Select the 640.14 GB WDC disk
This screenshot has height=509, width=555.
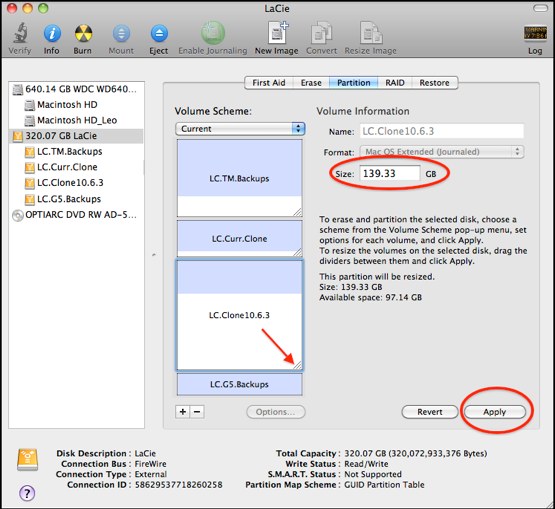point(77,89)
